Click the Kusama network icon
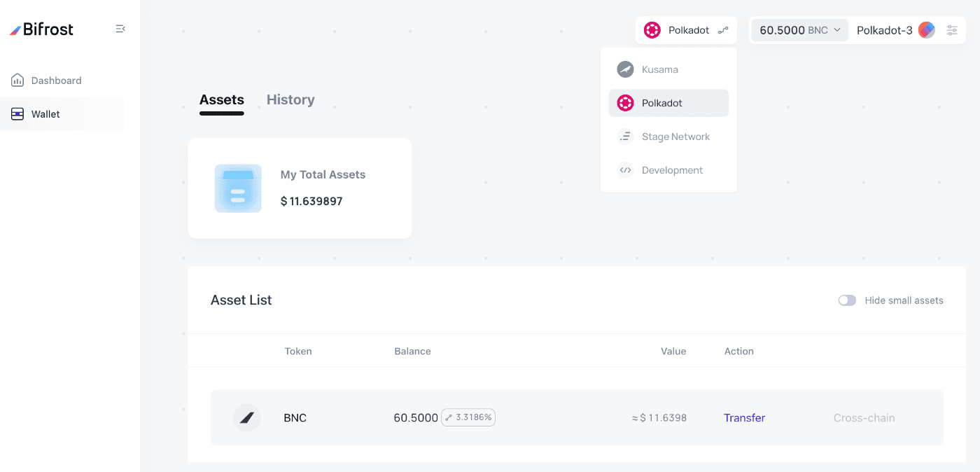This screenshot has height=472, width=980. [625, 69]
